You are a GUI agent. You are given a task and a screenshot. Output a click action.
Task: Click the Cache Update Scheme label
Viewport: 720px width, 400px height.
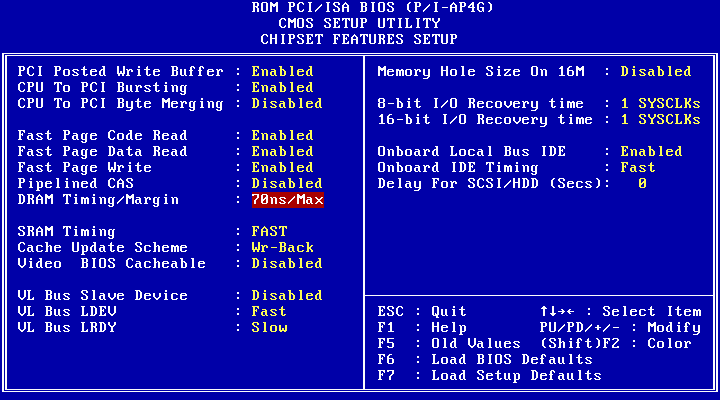(x=102, y=248)
